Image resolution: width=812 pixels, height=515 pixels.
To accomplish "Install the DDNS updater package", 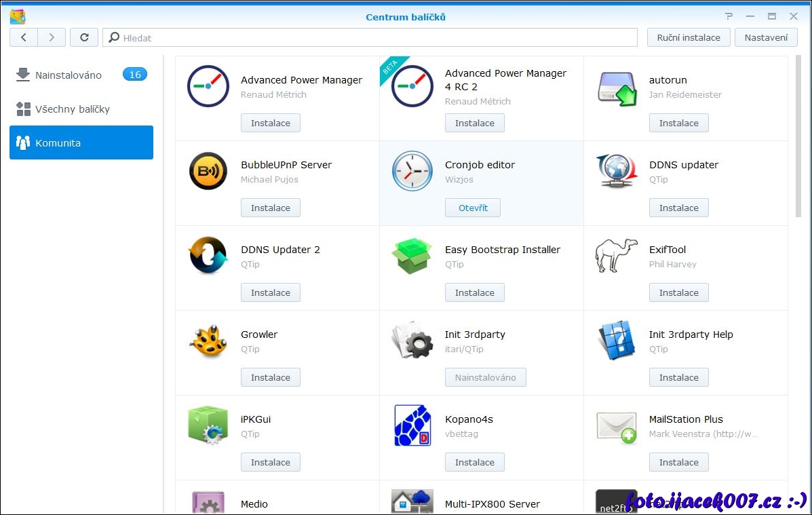I will (x=678, y=208).
